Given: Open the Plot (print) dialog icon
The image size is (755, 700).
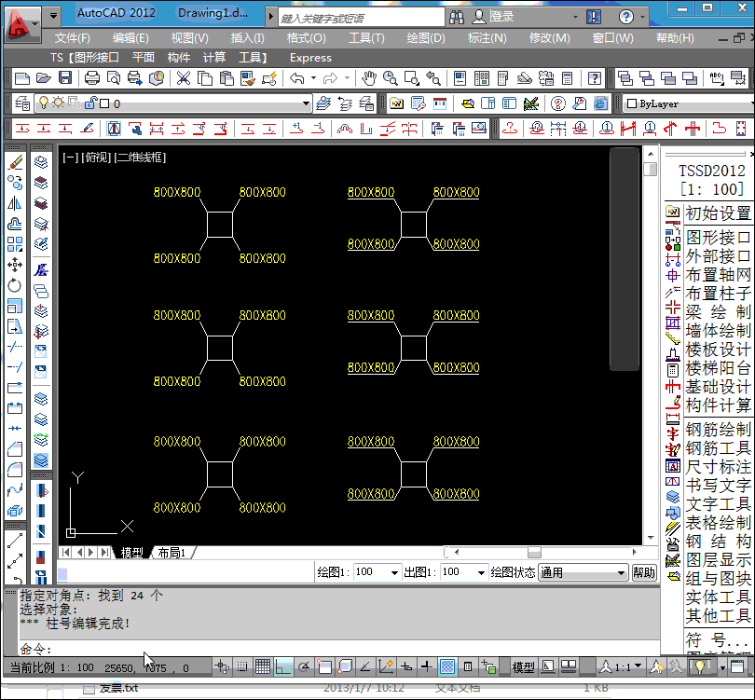Looking at the screenshot, I should (x=92, y=77).
